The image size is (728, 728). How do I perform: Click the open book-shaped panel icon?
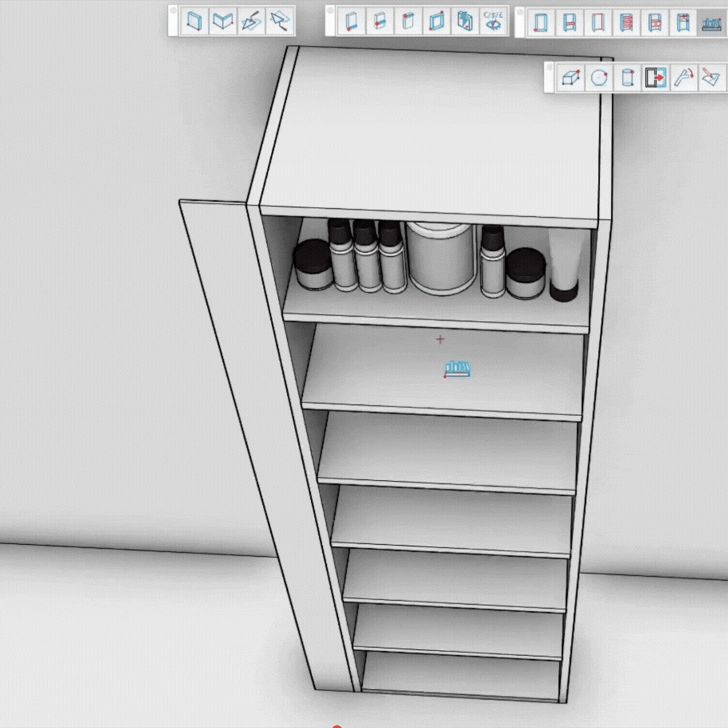pyautogui.click(x=222, y=22)
